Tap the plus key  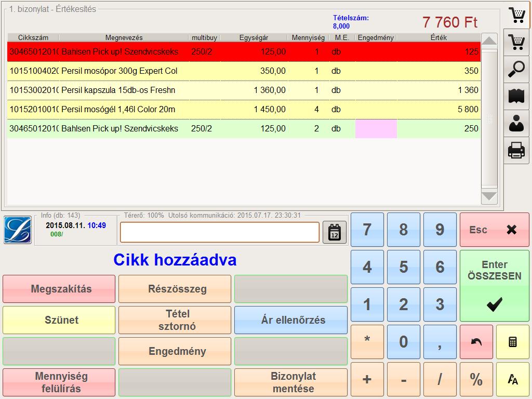click(x=367, y=379)
